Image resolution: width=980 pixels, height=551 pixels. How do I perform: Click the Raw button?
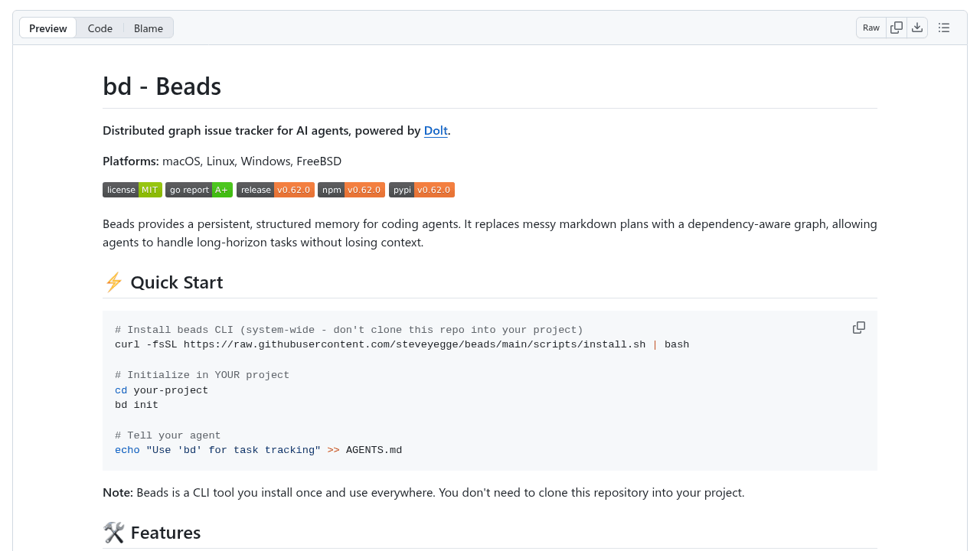(871, 27)
